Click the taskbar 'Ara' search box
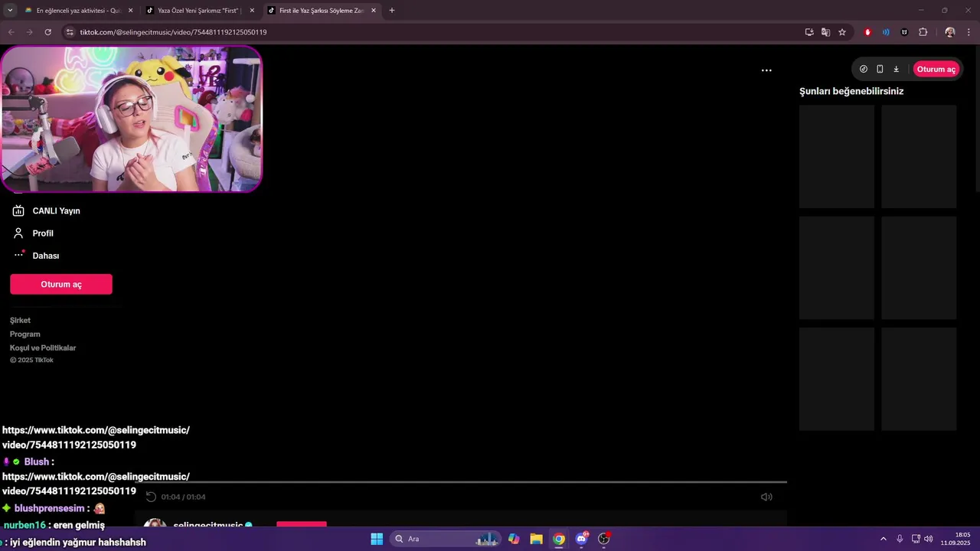The width and height of the screenshot is (980, 551). (x=446, y=539)
